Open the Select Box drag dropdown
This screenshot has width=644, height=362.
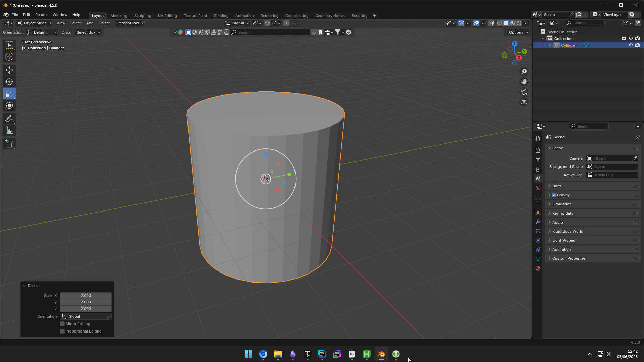[88, 32]
